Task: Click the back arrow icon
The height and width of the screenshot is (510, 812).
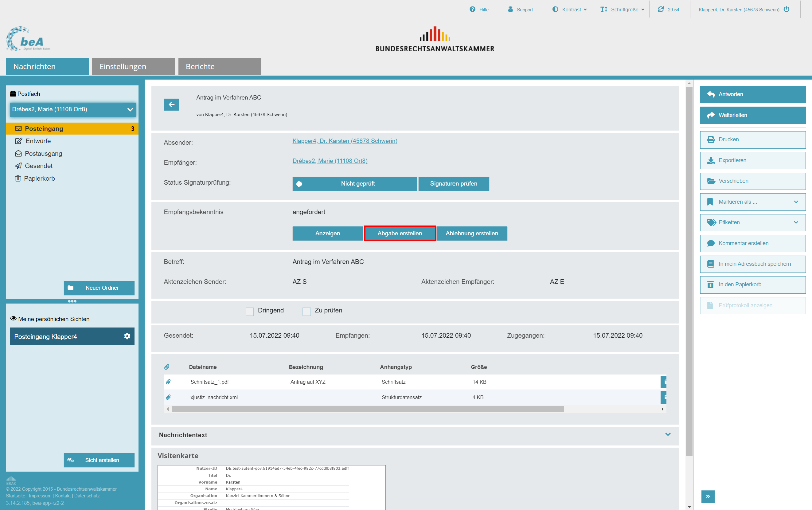Action: (171, 104)
